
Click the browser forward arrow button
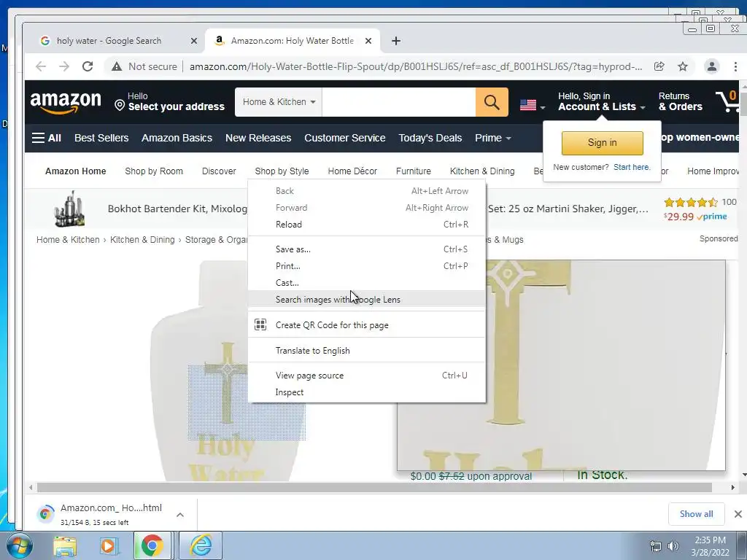click(64, 66)
